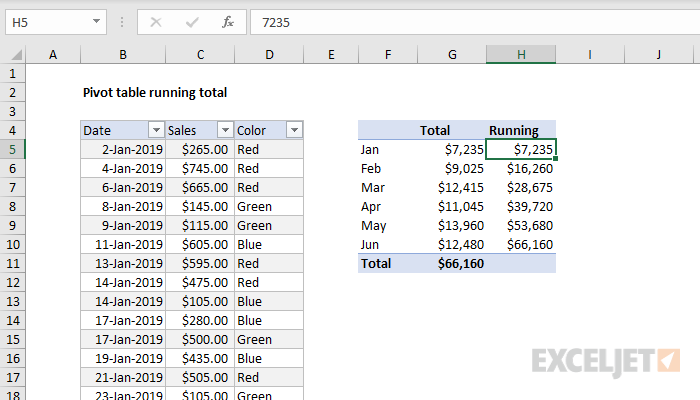Select the Mar total $12,415 cell

pyautogui.click(x=452, y=188)
